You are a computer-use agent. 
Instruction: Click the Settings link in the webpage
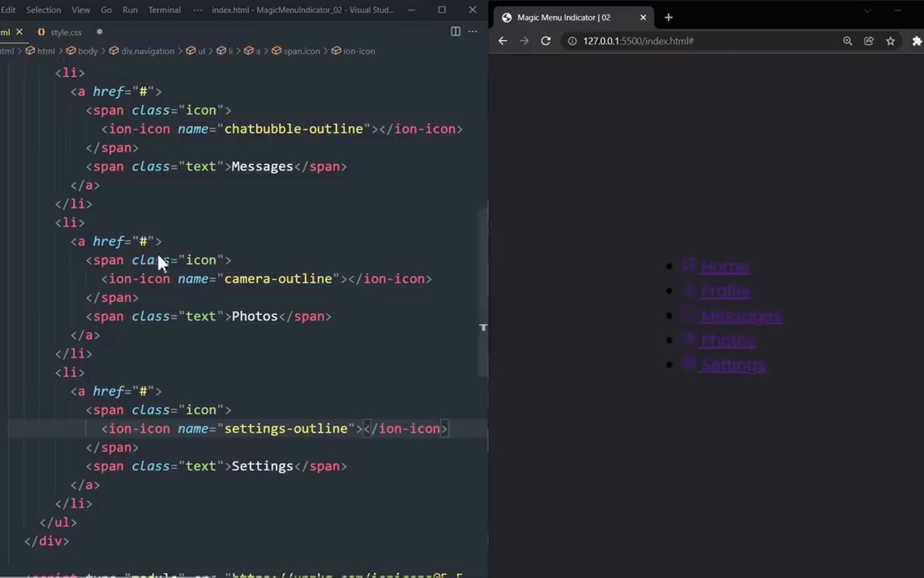[733, 365]
